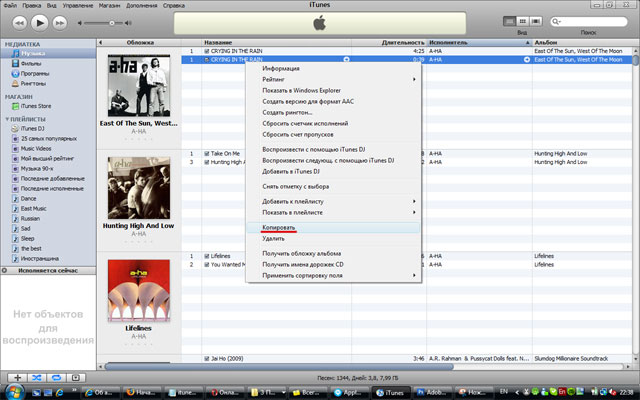Image resolution: width=640 pixels, height=400 pixels.
Task: Toggle artwork viewer panel button
Action: (x=76, y=378)
